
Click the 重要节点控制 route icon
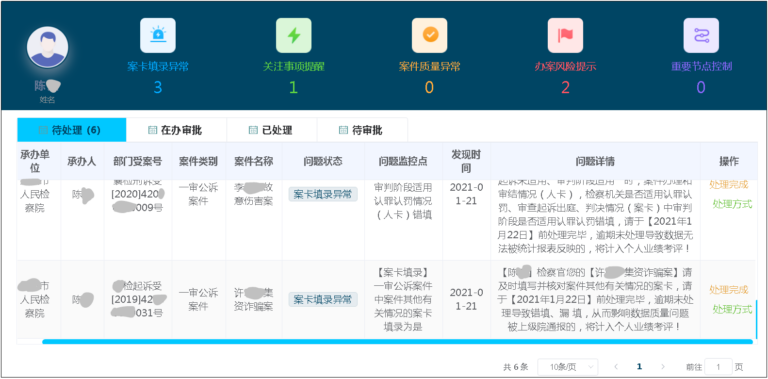click(x=701, y=35)
